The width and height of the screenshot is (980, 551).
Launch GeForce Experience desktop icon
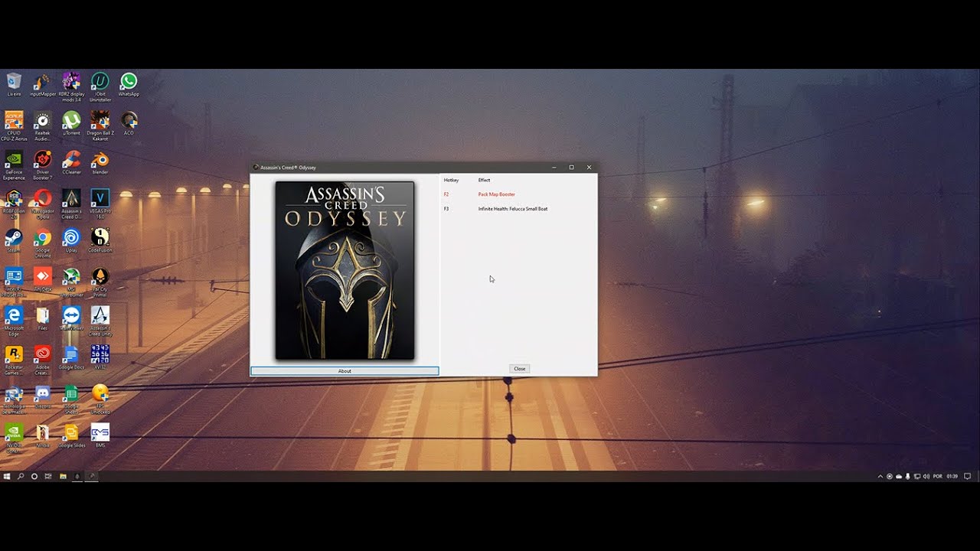pos(14,165)
